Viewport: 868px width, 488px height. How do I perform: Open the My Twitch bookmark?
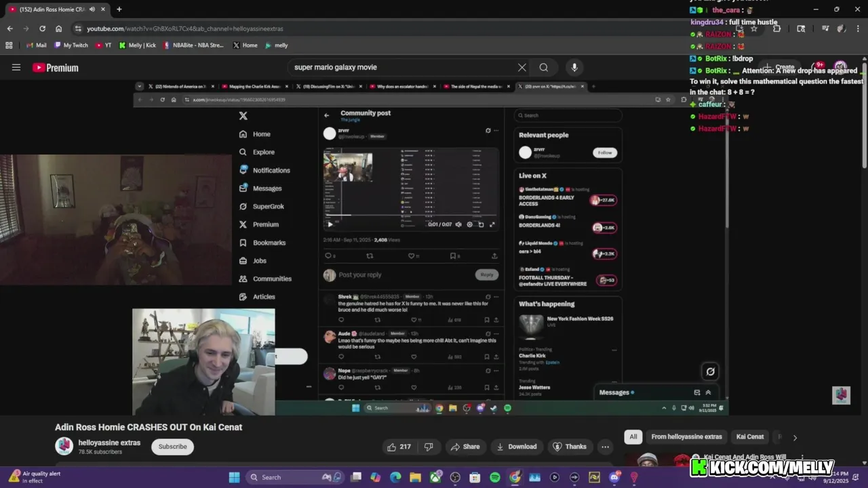71,45
